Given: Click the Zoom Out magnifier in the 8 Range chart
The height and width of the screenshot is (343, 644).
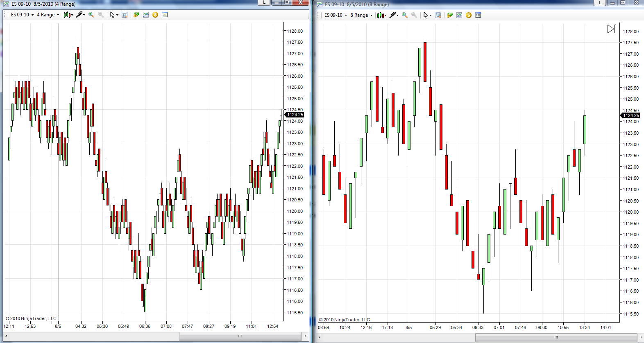Looking at the screenshot, I should pos(414,15).
